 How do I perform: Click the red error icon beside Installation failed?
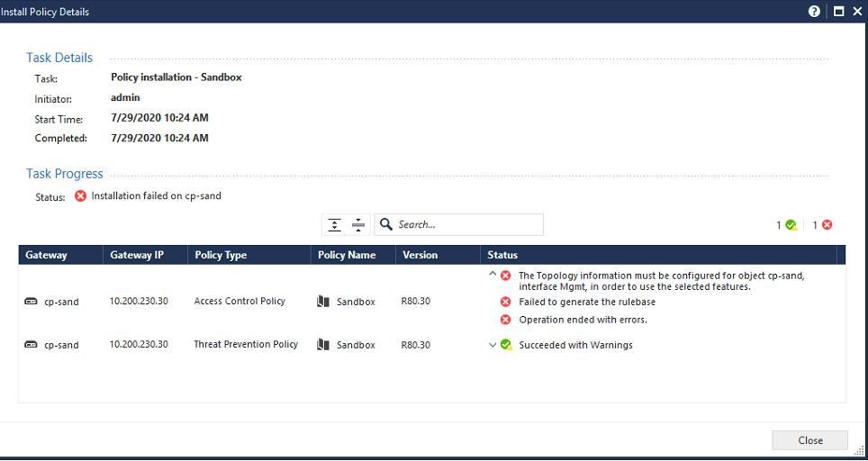pos(80,196)
